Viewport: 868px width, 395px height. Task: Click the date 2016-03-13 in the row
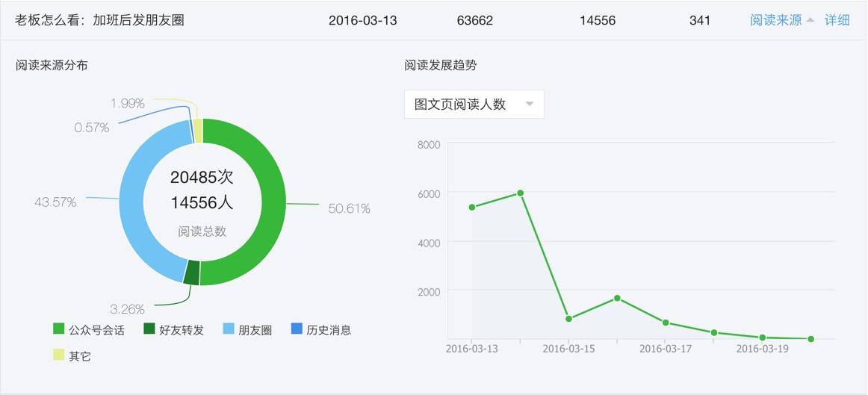point(362,20)
